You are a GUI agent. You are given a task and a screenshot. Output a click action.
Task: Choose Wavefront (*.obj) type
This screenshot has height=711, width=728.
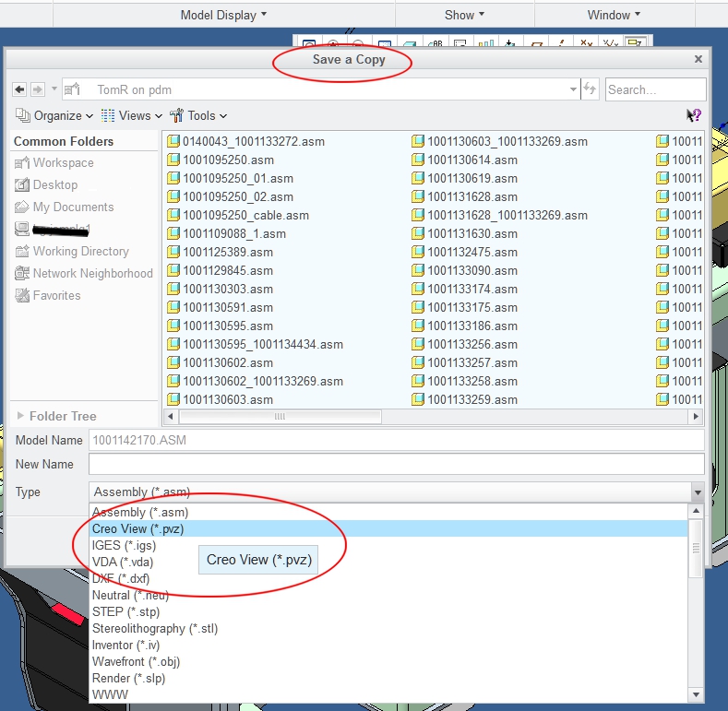coord(388,662)
